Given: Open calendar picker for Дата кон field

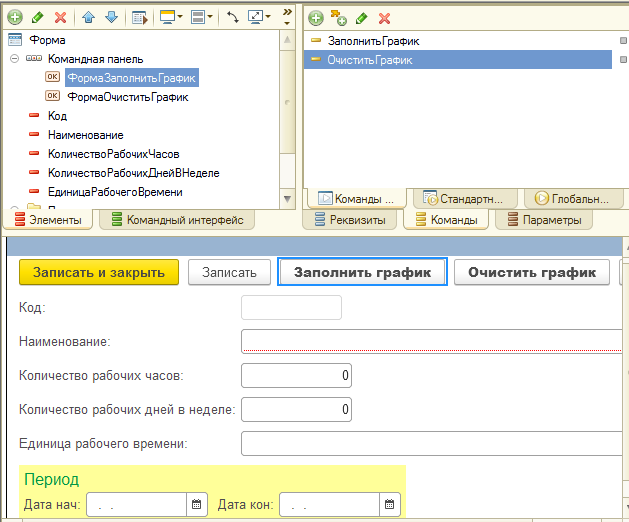Looking at the screenshot, I should 390,505.
